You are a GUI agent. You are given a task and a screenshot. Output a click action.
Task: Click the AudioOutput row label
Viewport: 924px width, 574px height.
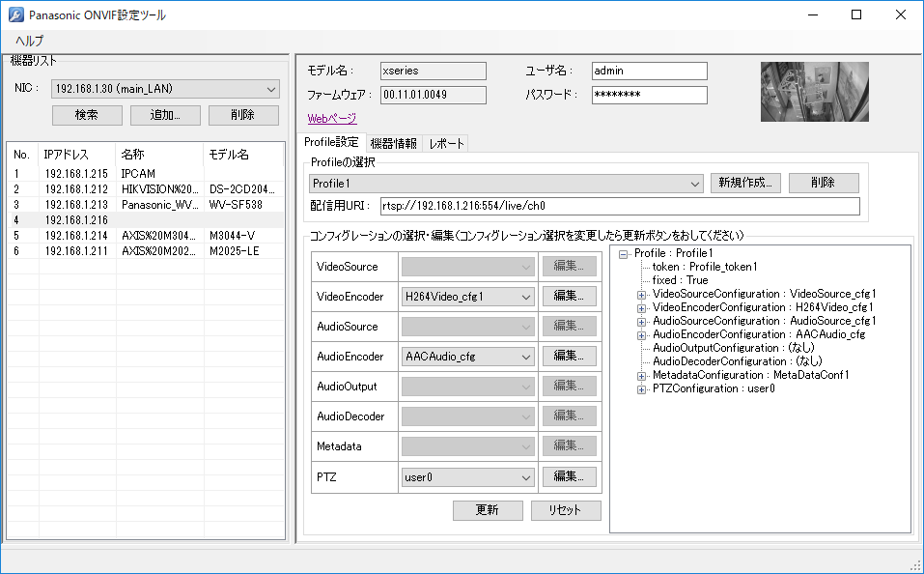click(347, 387)
